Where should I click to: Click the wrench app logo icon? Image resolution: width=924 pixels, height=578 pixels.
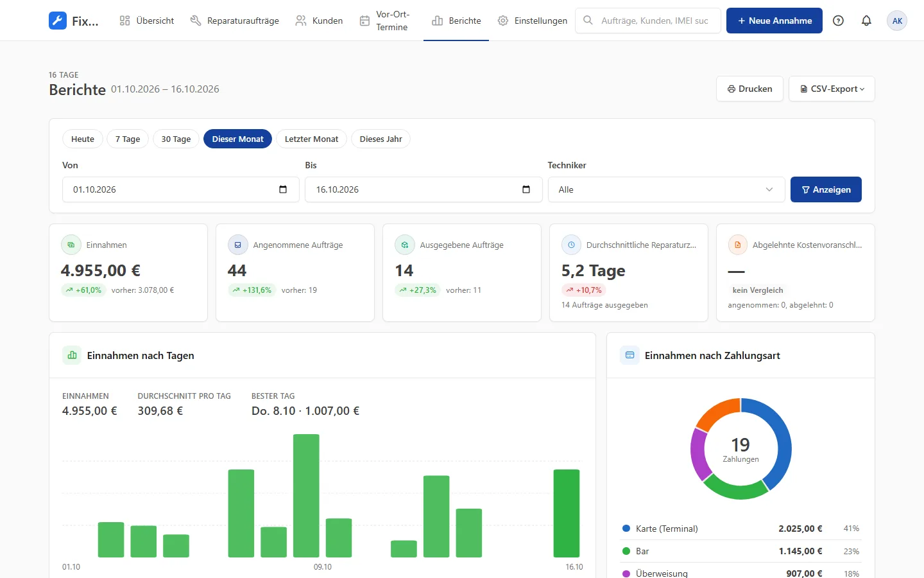(x=58, y=21)
